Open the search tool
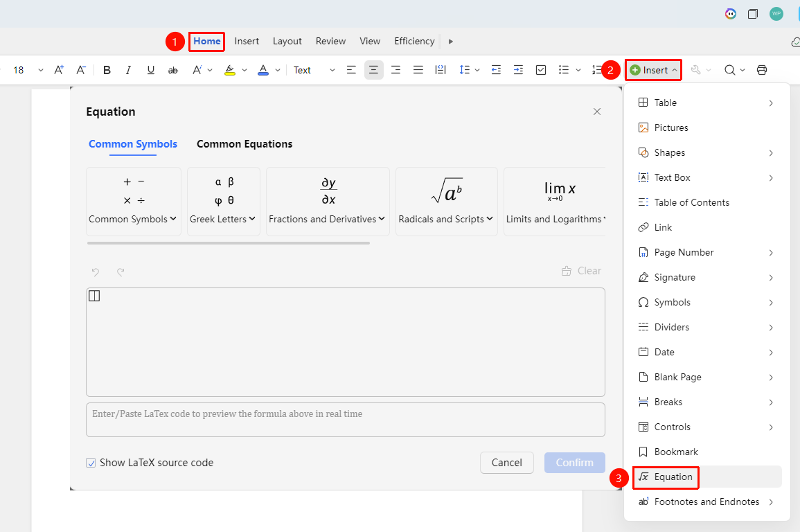The height and width of the screenshot is (532, 800). tap(729, 70)
